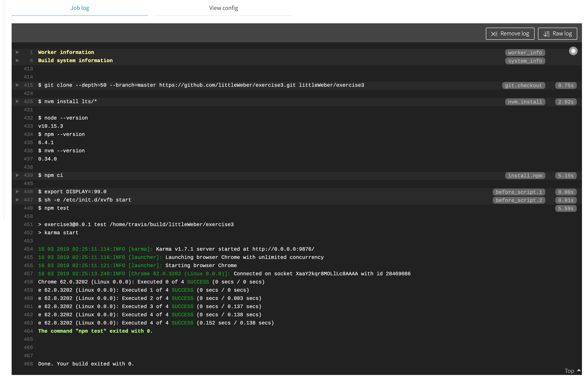Select the Job log tab

tap(80, 8)
